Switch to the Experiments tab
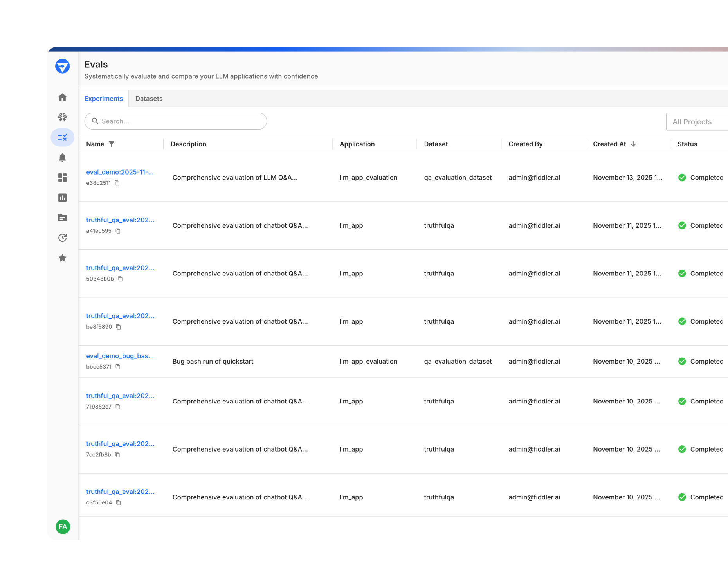Screen dimensions: 728x587 click(104, 99)
